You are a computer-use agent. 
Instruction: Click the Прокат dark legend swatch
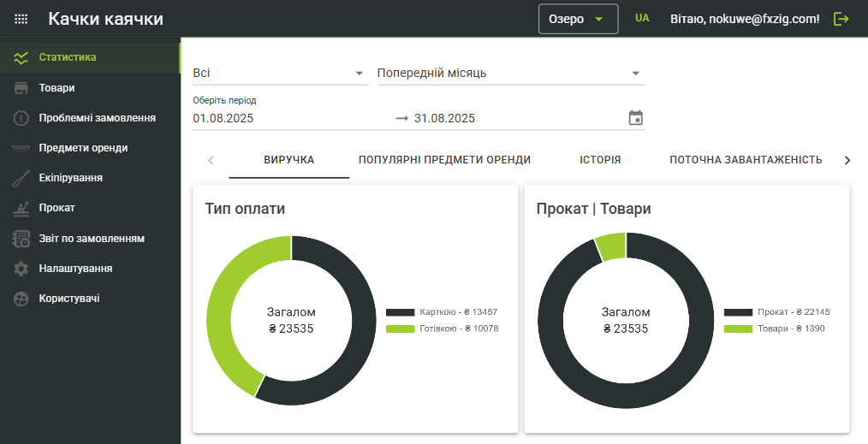click(x=739, y=312)
